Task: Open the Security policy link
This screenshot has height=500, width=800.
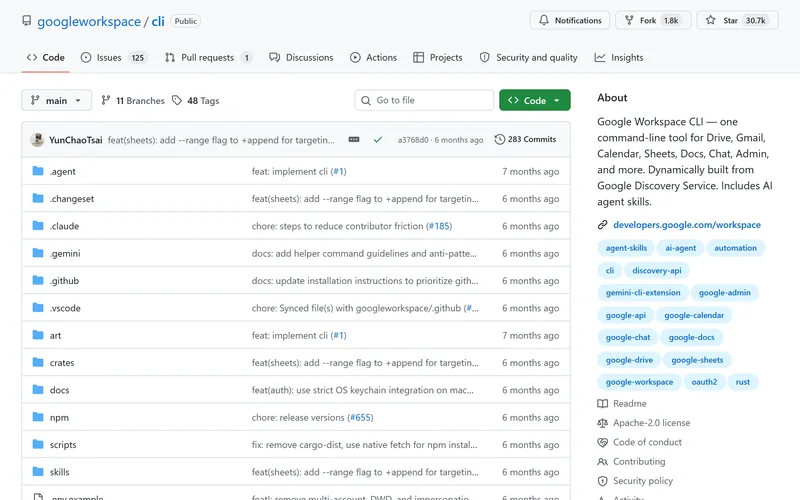Action: click(635, 481)
